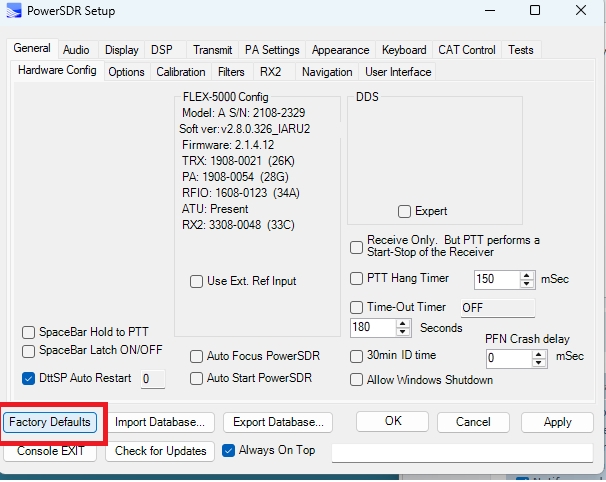This screenshot has height=482, width=606.
Task: Click Check for Updates
Action: (x=160, y=451)
